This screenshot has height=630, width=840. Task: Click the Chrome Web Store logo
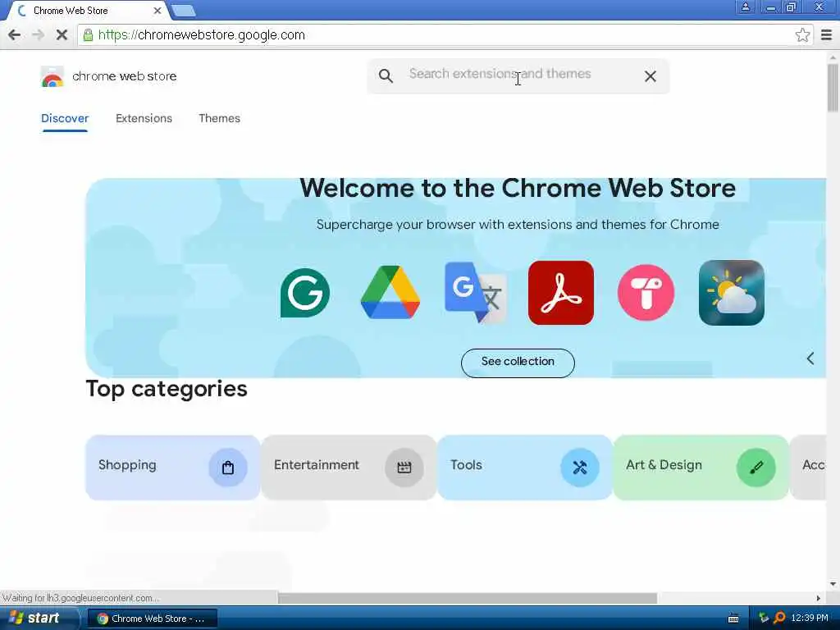click(52, 76)
